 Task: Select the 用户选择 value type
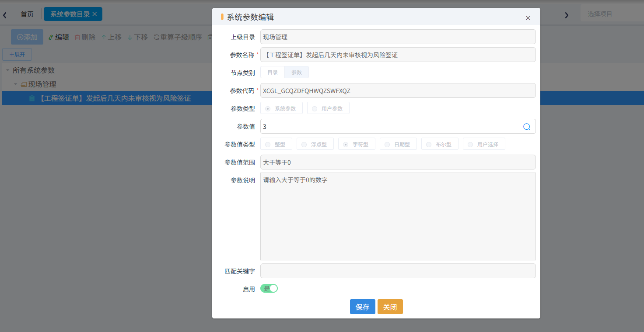pyautogui.click(x=484, y=144)
